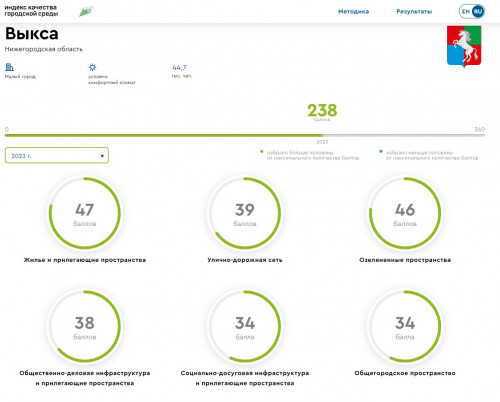This screenshot has height=402, width=500.
Task: Click the 238 total score number
Action: [x=322, y=110]
